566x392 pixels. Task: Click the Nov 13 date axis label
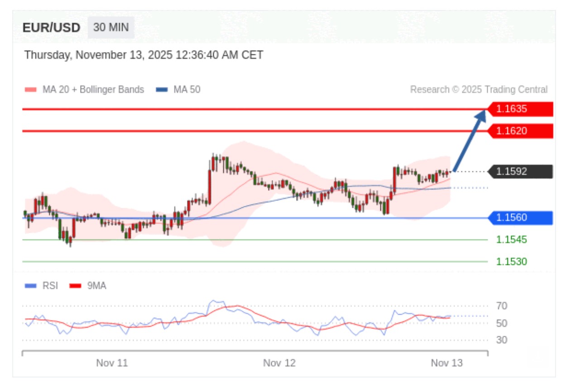click(446, 363)
